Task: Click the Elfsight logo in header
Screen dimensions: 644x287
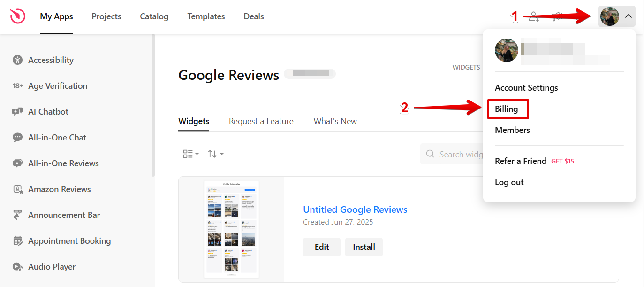Action: (x=18, y=16)
